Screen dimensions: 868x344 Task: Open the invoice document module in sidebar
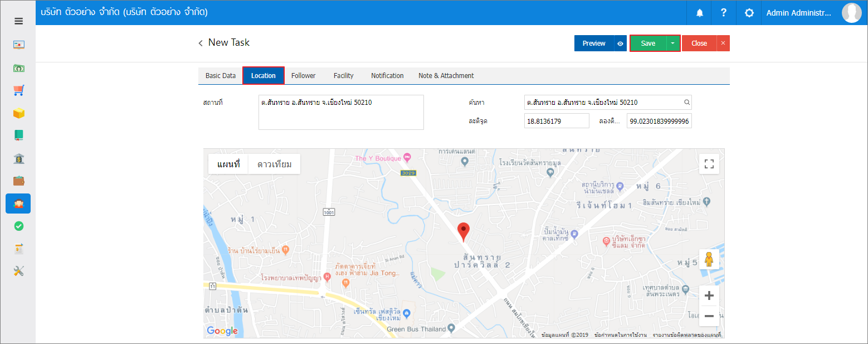coord(18,249)
